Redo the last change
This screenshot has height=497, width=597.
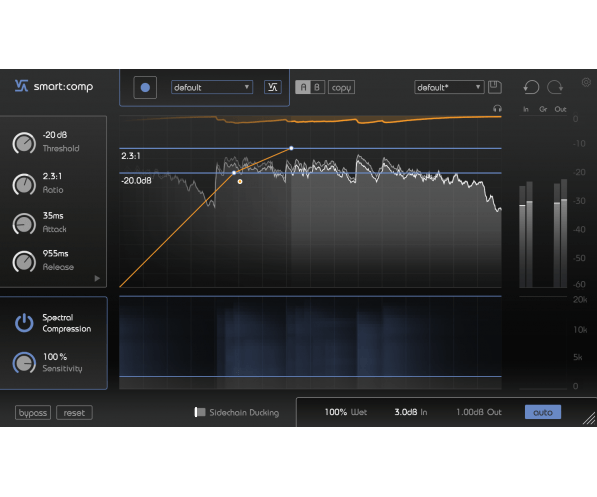555,87
